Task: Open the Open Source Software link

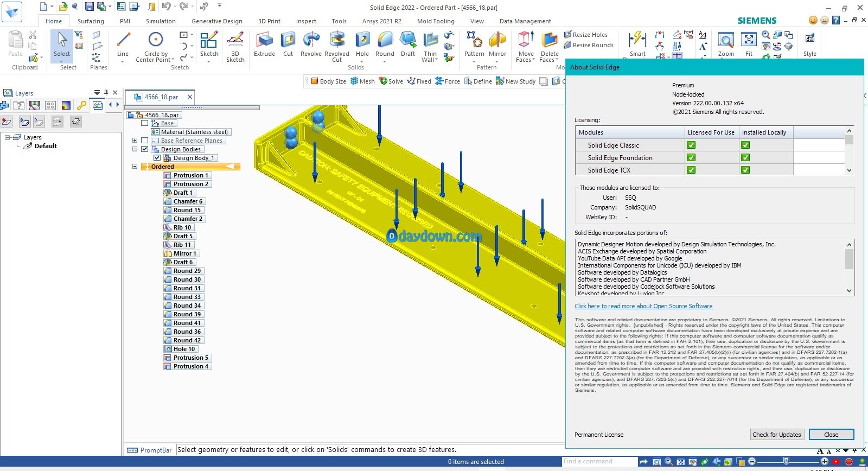Action: (x=643, y=306)
